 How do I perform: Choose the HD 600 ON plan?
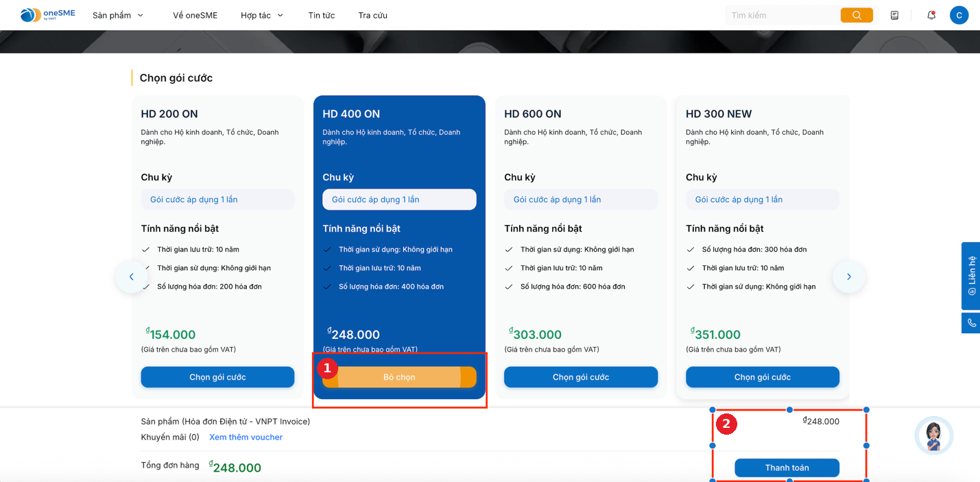point(581,377)
